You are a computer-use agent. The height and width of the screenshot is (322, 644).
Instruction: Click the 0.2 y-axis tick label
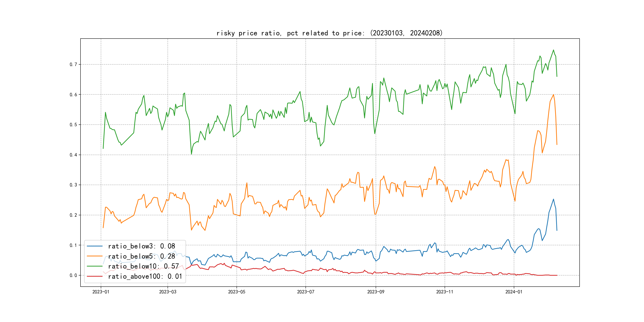pyautogui.click(x=73, y=215)
